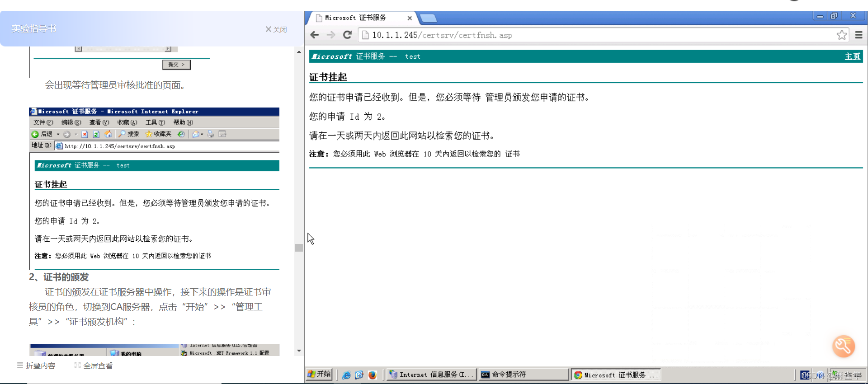Click 全屏查看 to view the guide fullscreen
Screen dimensions: 868x384
[94, 365]
